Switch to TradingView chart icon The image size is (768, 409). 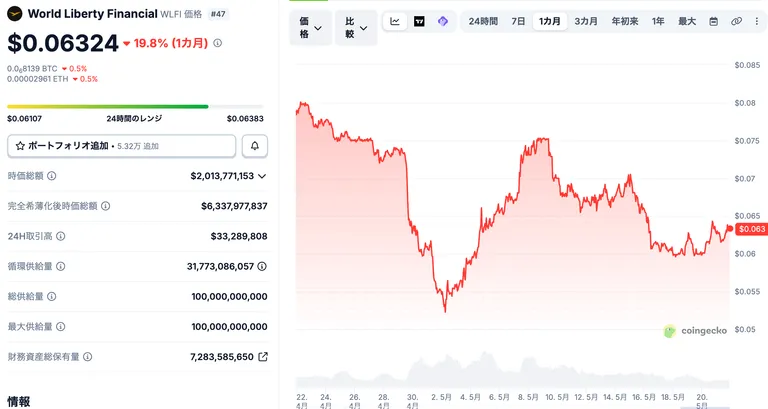(419, 22)
